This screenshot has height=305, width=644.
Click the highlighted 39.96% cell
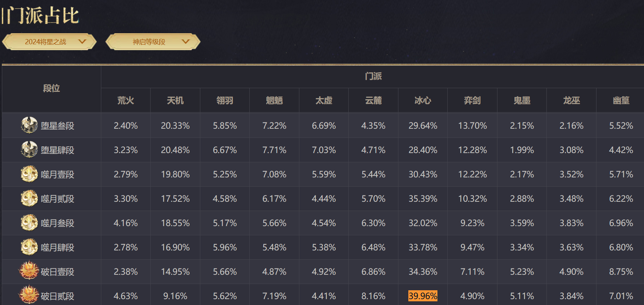[423, 296]
